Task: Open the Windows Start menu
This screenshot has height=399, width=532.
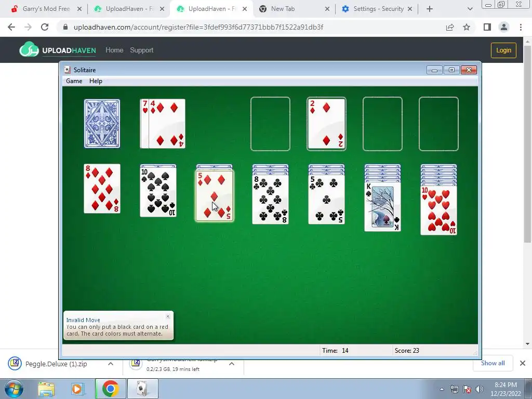Action: (14, 389)
